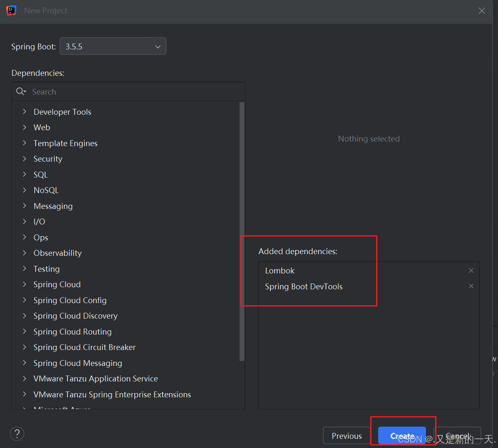
Task: Select the Spring Cloud Messaging row
Action: click(126, 363)
